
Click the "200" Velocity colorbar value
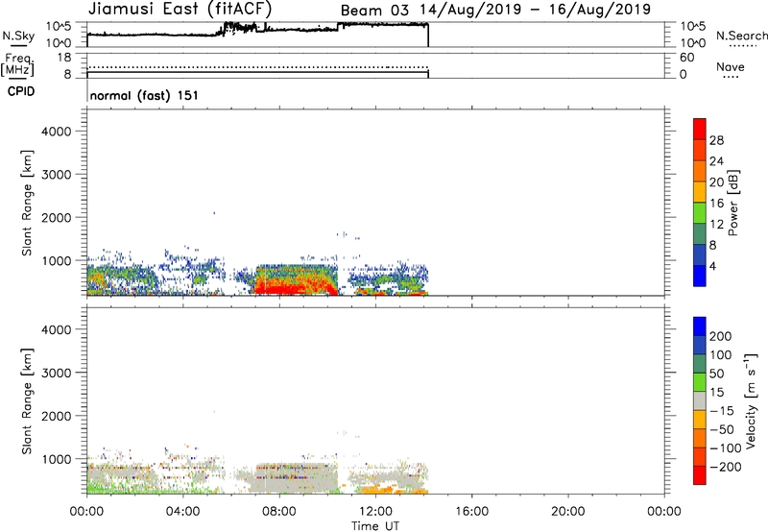(x=721, y=336)
